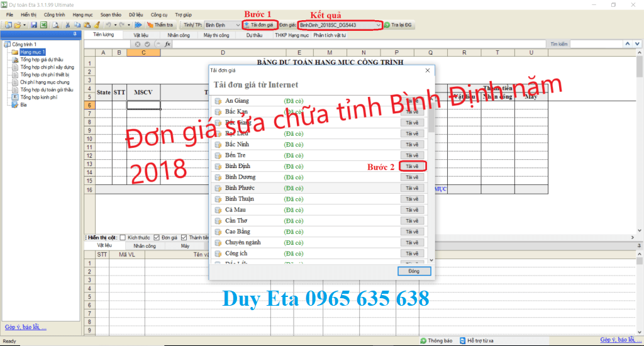Click the paste clipboard icon
This screenshot has height=346, width=644.
tap(87, 25)
